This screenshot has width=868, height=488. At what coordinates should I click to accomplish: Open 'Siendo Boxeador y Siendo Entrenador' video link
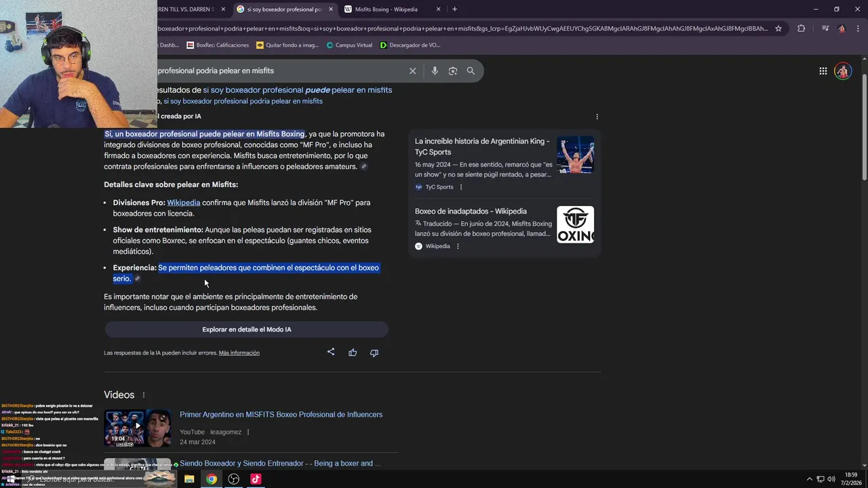click(x=280, y=464)
